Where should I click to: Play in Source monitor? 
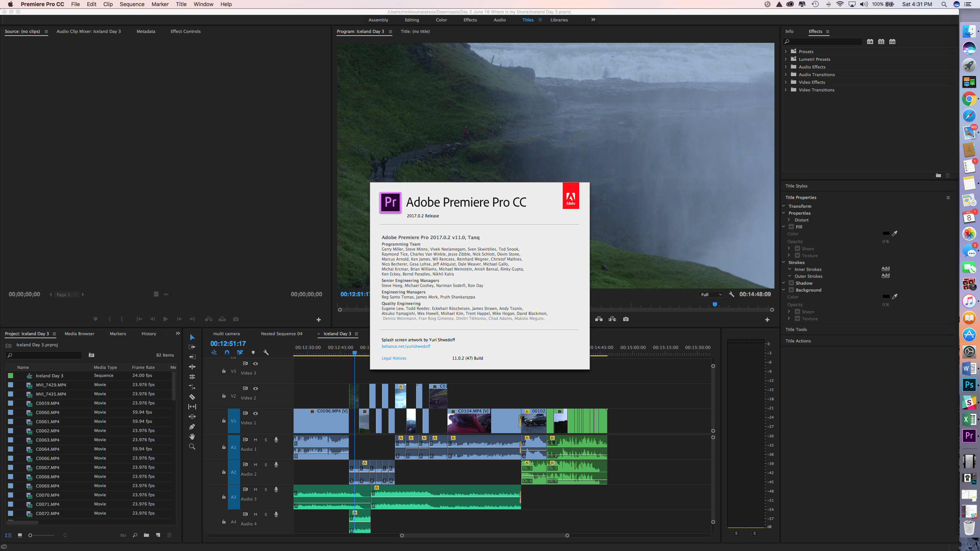coord(165,319)
